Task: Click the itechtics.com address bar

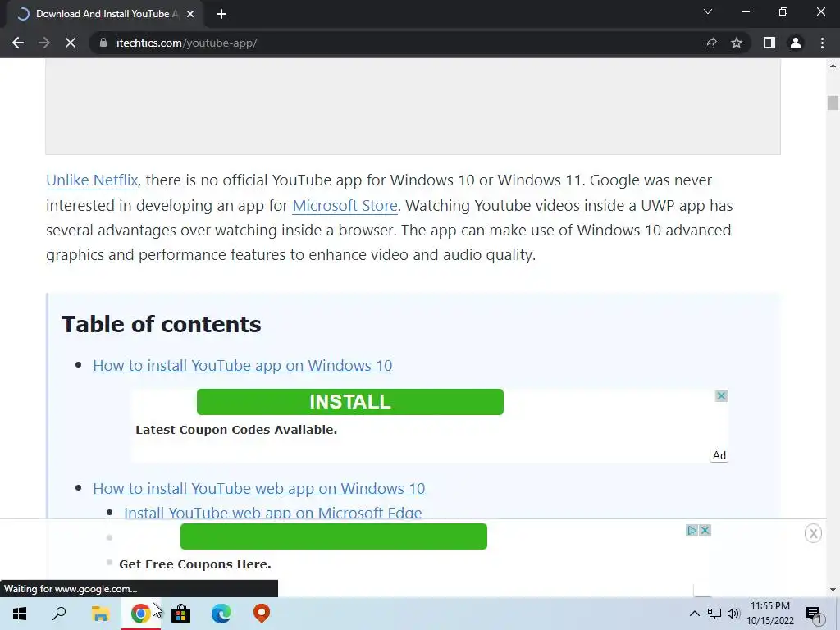Action: pyautogui.click(x=396, y=43)
